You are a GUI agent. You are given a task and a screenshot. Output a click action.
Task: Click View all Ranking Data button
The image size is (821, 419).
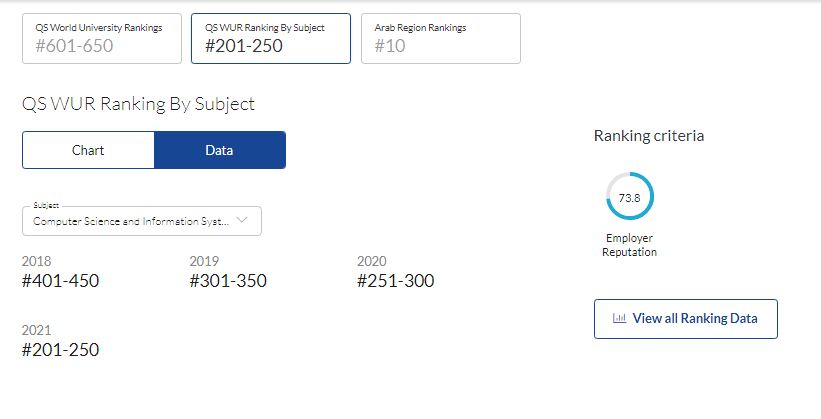click(686, 319)
